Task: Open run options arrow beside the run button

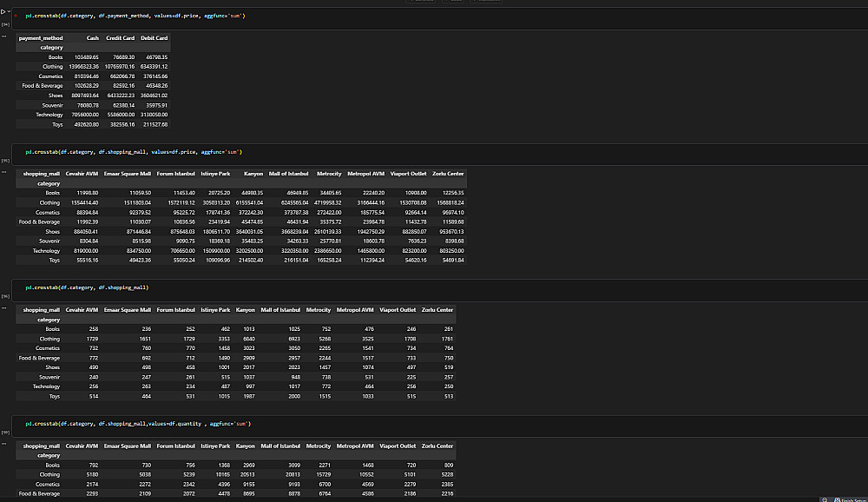Action: coord(9,11)
